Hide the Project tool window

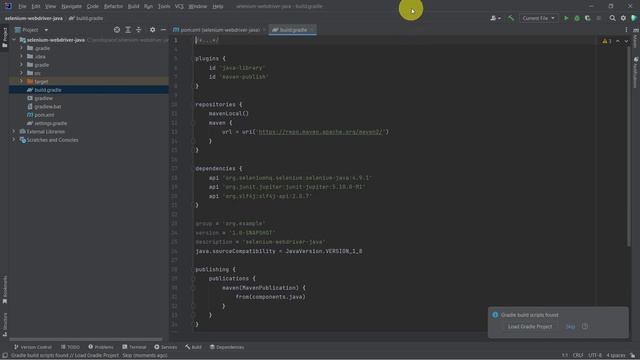tap(163, 30)
